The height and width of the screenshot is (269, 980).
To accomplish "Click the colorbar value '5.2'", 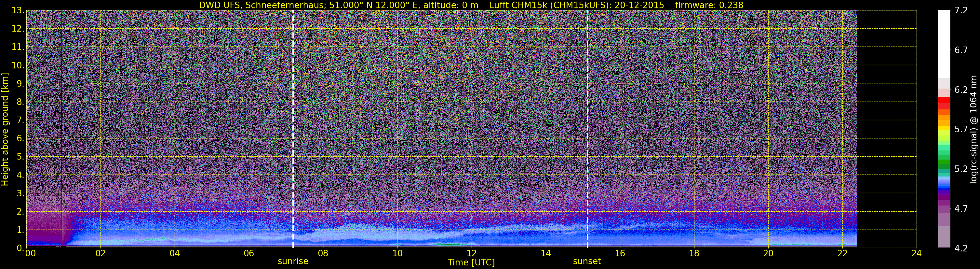I will click(x=961, y=169).
